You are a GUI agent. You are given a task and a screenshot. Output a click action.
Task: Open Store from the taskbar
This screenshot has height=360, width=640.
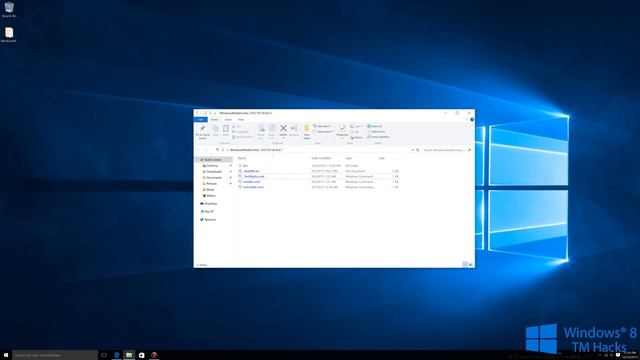point(142,355)
